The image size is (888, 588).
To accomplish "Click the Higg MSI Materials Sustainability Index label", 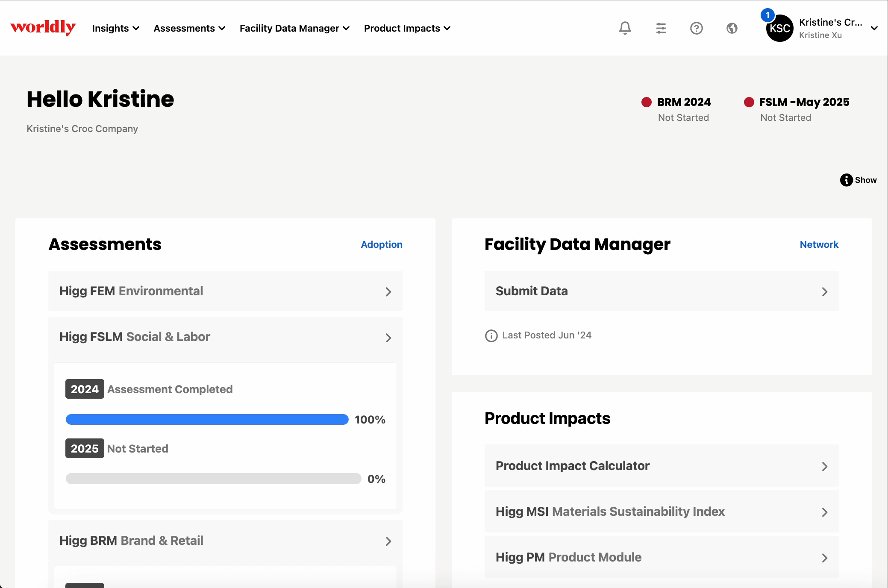I will (610, 512).
